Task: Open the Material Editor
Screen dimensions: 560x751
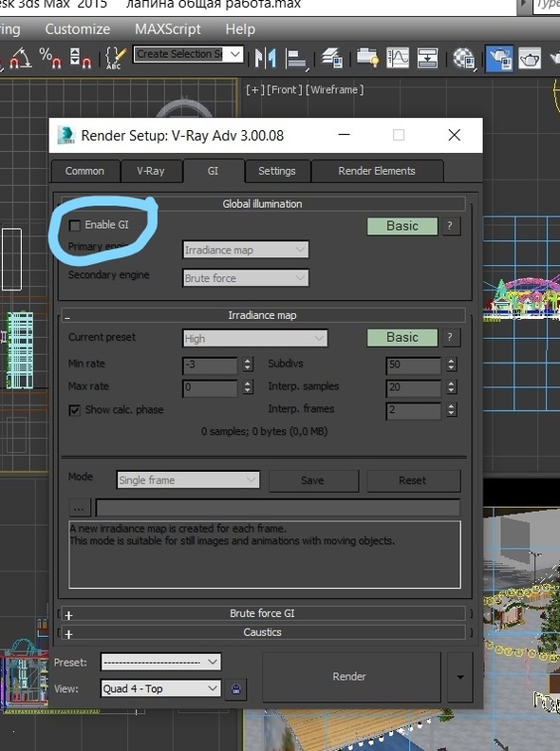Action: [464, 59]
